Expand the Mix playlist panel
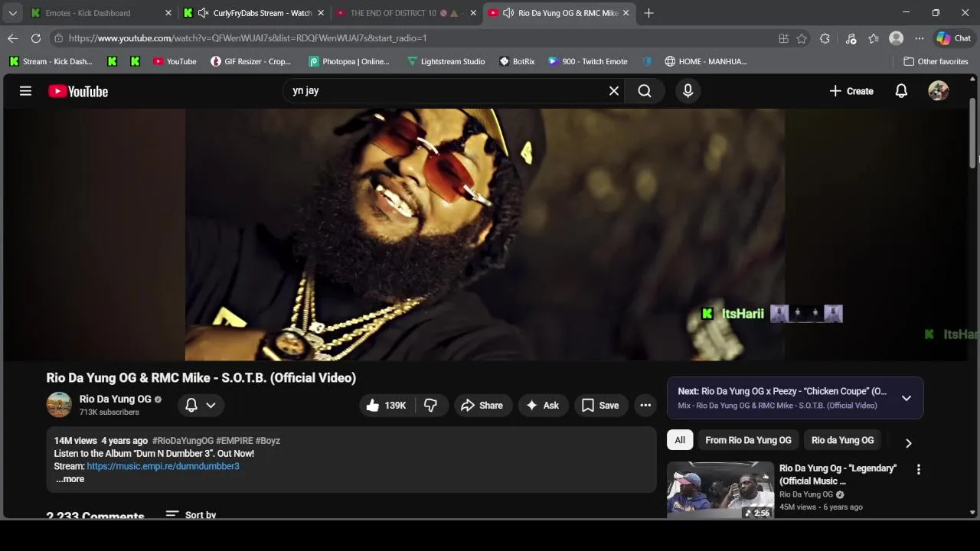 [906, 398]
